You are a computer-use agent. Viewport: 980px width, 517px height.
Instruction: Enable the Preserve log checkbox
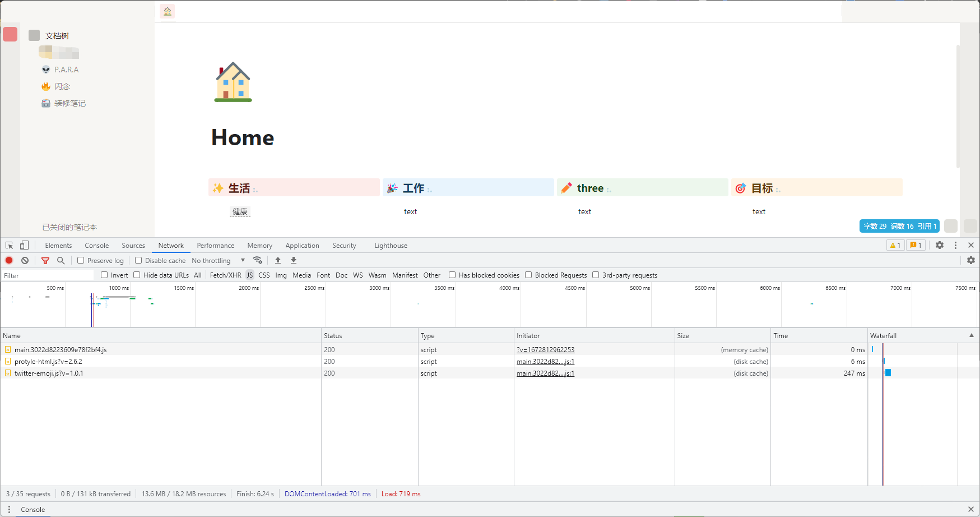(81, 261)
